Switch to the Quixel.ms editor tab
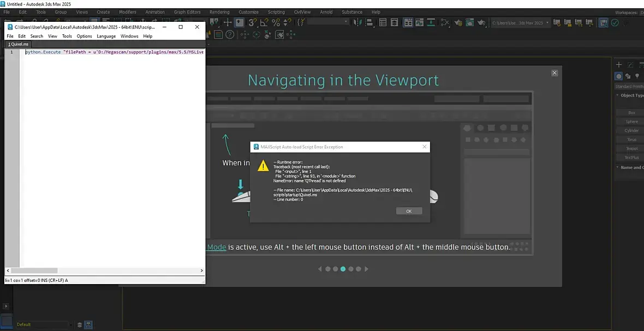Image resolution: width=644 pixels, height=331 pixels. (x=19, y=44)
